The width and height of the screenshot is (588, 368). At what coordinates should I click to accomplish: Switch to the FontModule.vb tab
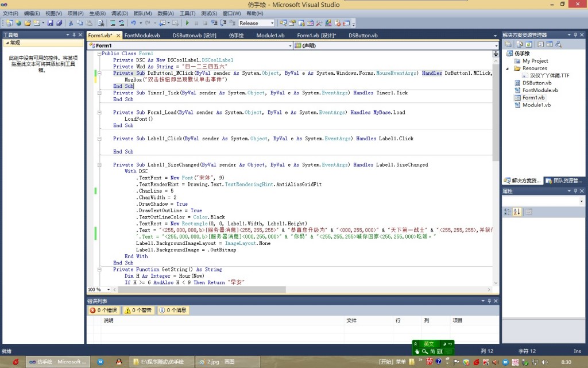point(140,35)
